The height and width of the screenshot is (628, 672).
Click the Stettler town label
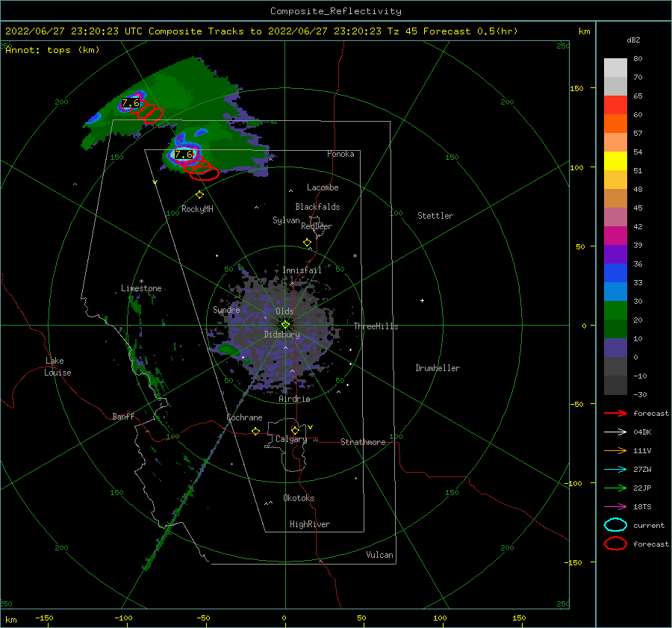[x=435, y=216]
